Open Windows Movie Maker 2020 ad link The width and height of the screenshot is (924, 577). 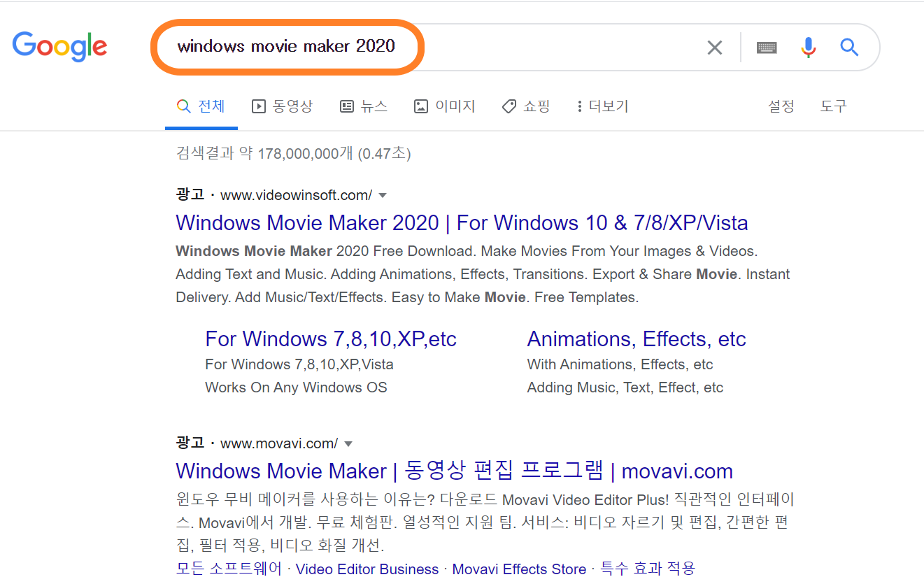point(462,223)
